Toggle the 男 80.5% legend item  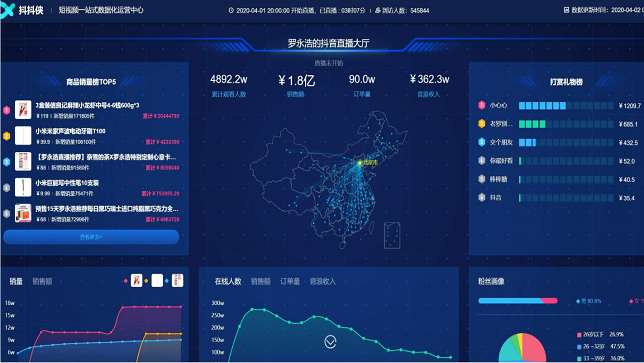tap(589, 301)
